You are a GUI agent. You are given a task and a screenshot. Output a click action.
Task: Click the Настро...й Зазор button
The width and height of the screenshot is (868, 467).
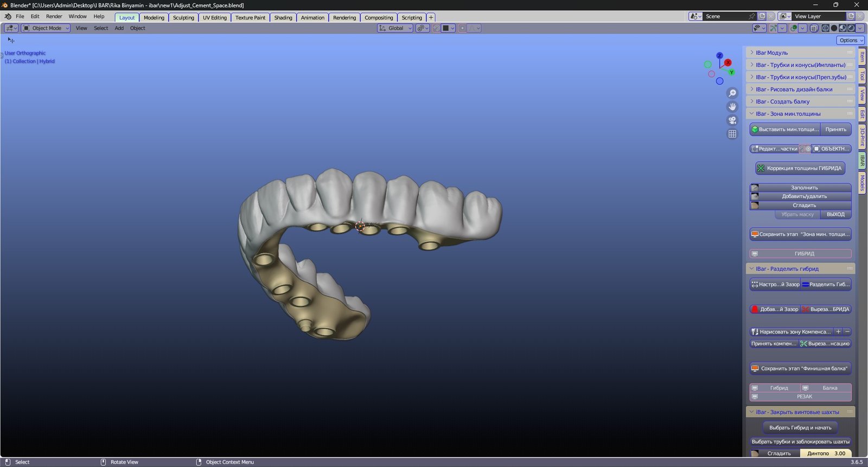click(775, 284)
